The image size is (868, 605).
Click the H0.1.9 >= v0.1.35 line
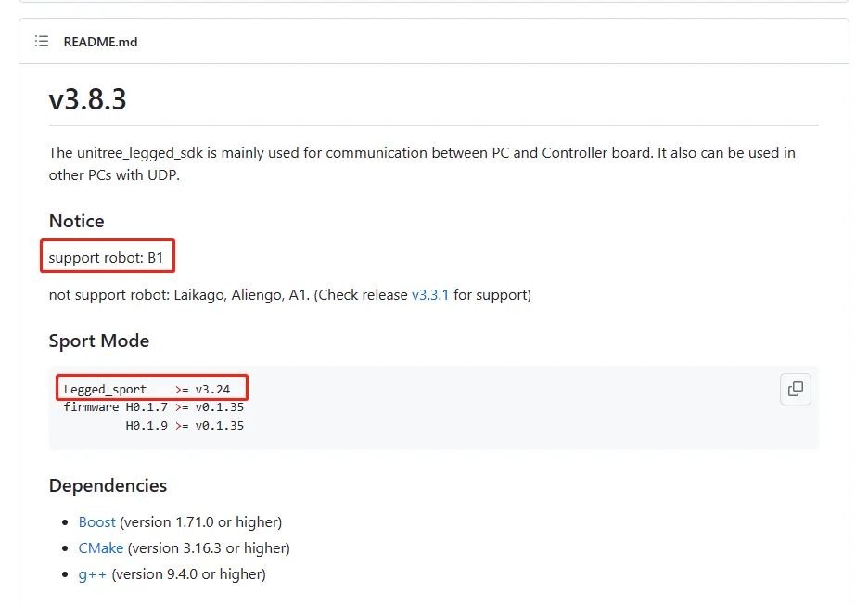pos(185,426)
